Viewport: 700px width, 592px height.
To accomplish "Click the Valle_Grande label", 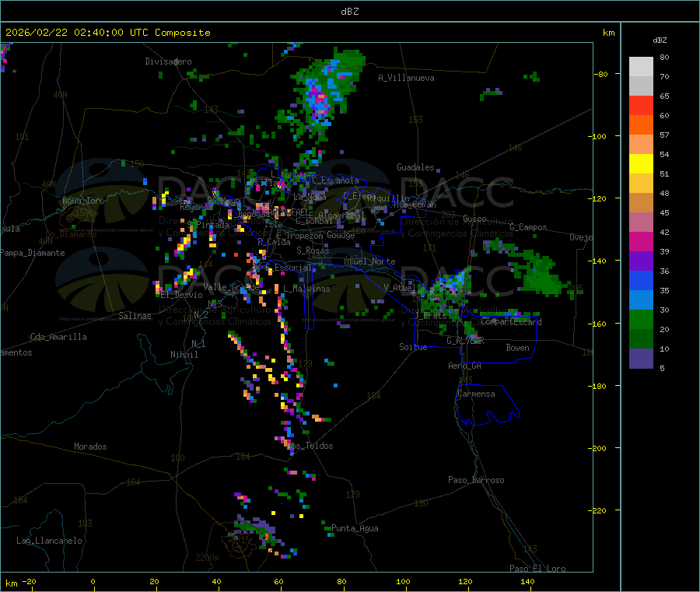I will click(x=232, y=287).
